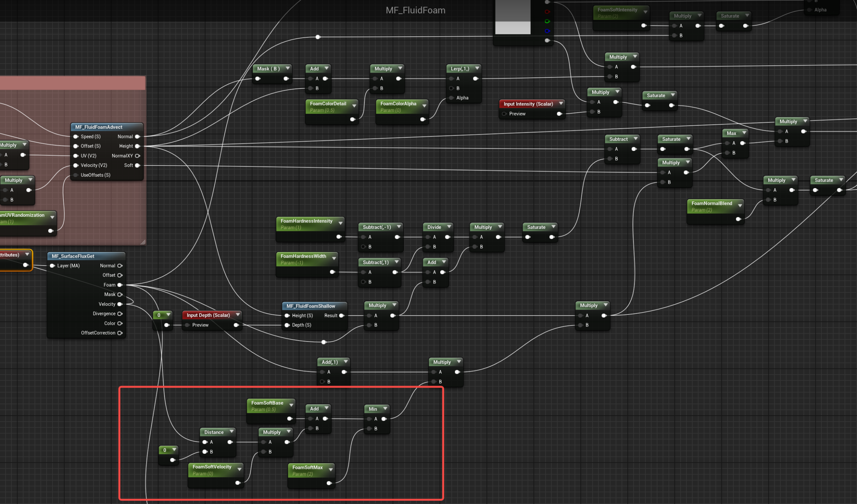Click the Velocity output pin on MF_SurfaceFluxGet
Viewport: 857px width, 504px height.
point(120,304)
